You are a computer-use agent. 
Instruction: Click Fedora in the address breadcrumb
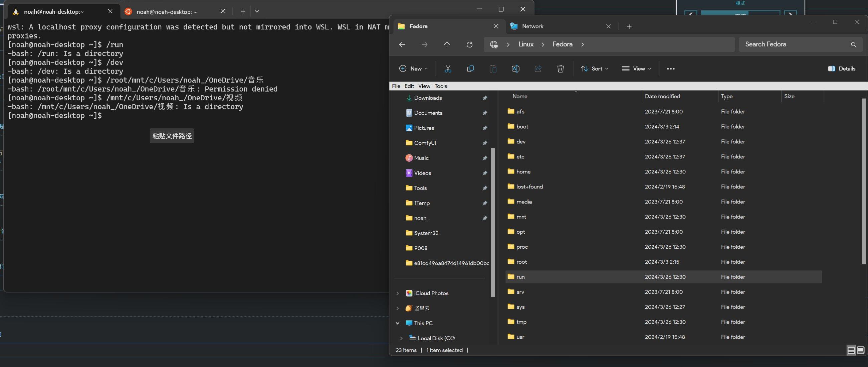pyautogui.click(x=563, y=44)
